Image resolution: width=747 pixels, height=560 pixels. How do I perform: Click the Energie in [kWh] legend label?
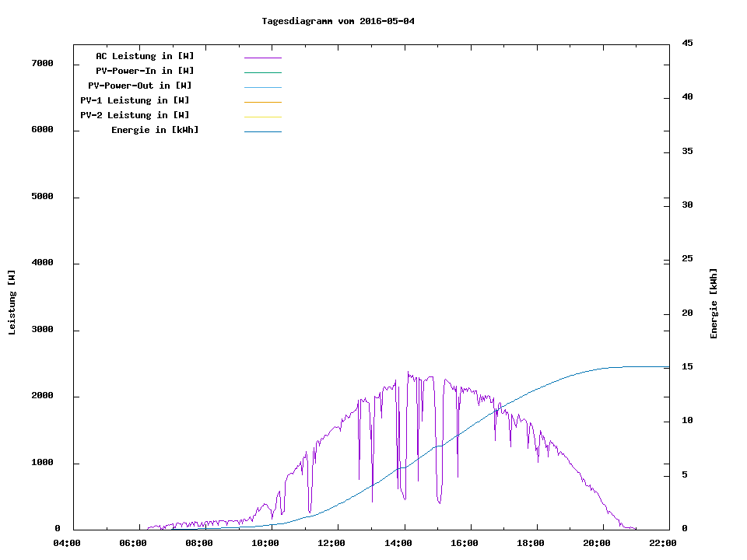(155, 130)
